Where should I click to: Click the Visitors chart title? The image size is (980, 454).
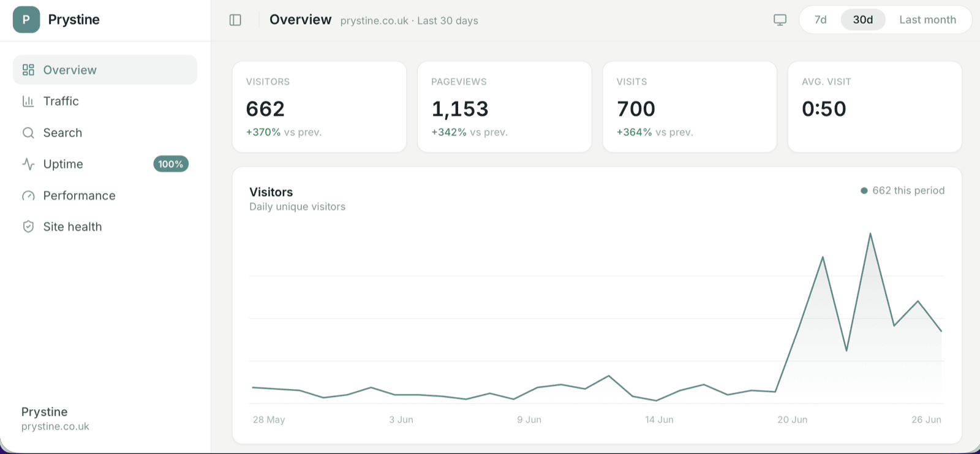point(271,192)
